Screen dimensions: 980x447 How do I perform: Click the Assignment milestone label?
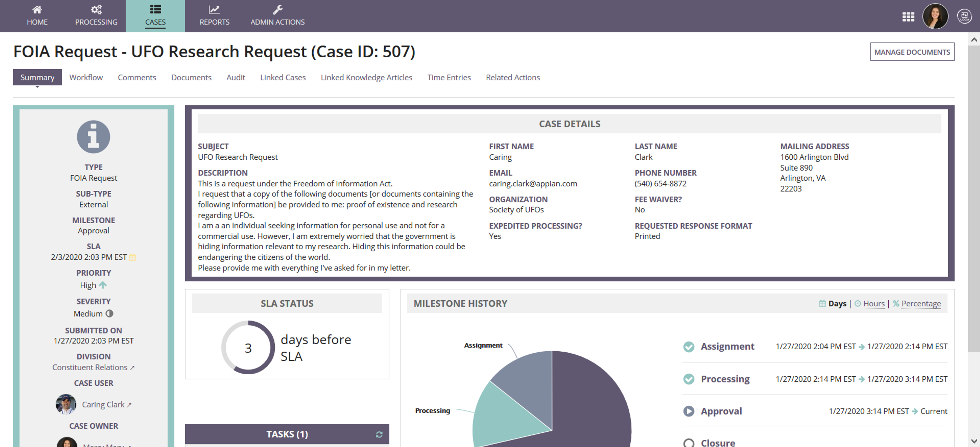coord(727,346)
